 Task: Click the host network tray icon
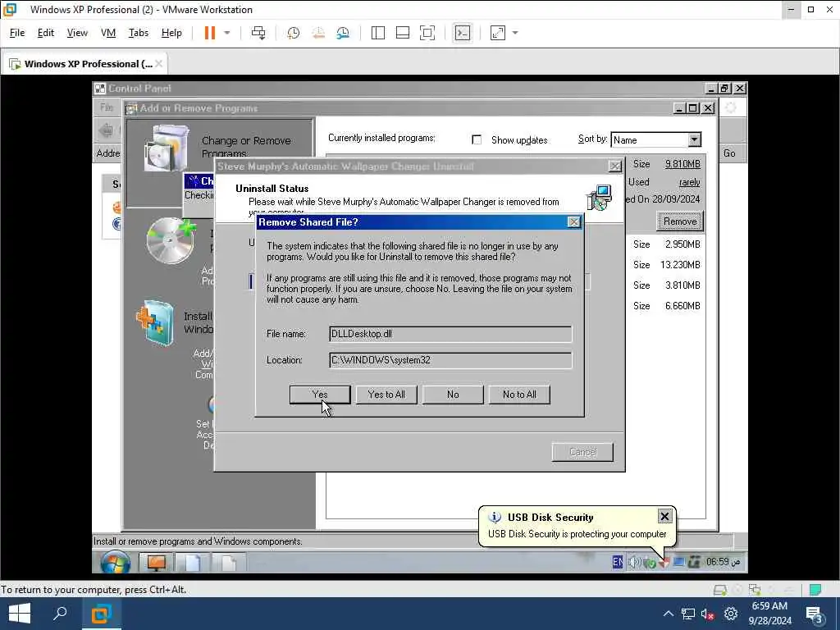coord(688,614)
